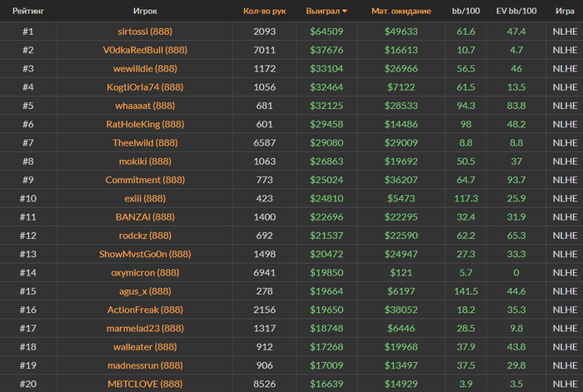The height and width of the screenshot is (392, 583).
Task: Open player sirtossi (888) profile
Action: click(x=145, y=32)
